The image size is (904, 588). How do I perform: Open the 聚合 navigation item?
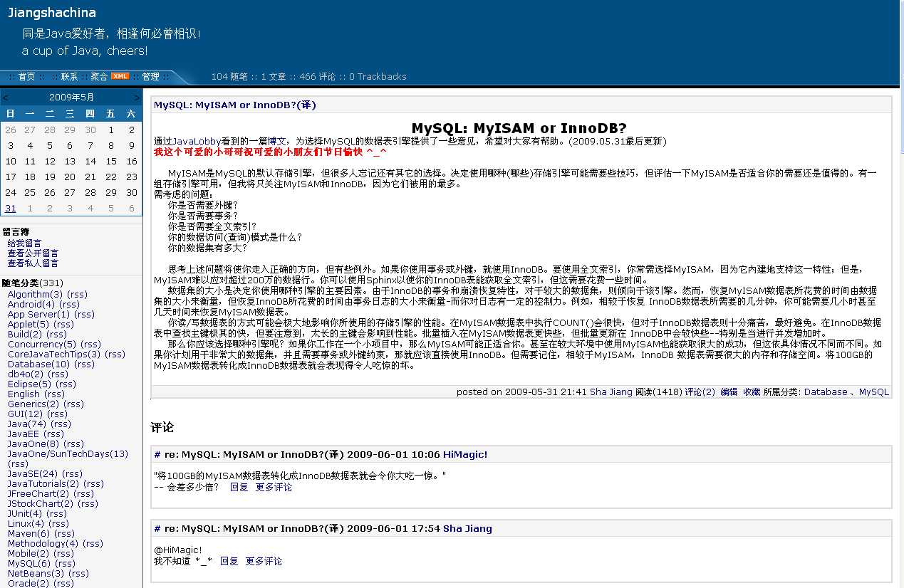pyautogui.click(x=99, y=76)
